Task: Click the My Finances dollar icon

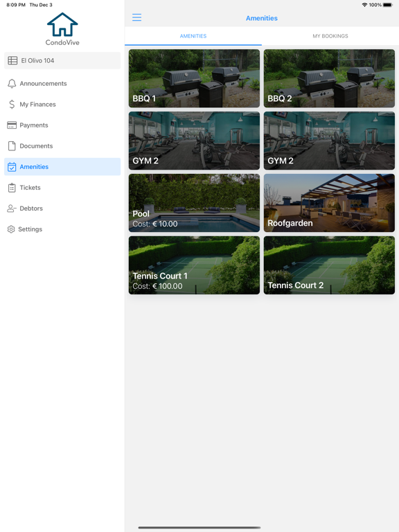Action: (12, 104)
